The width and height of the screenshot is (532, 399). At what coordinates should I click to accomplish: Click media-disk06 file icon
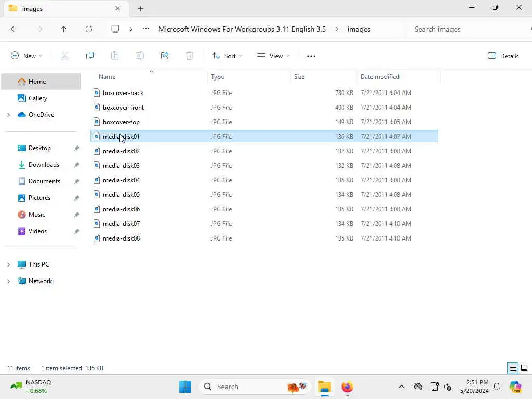97,209
